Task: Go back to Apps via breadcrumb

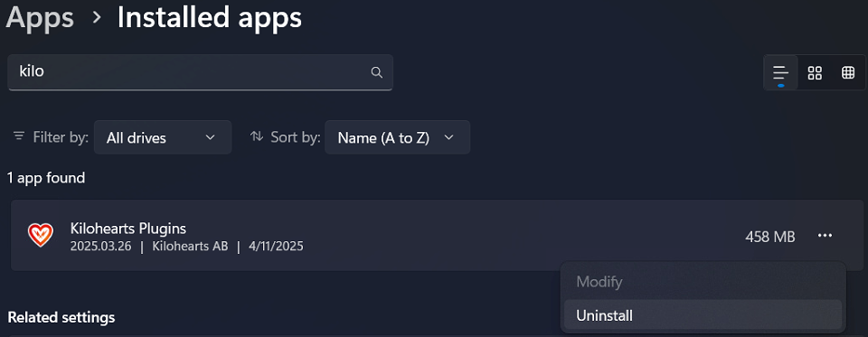Action: coord(40,18)
